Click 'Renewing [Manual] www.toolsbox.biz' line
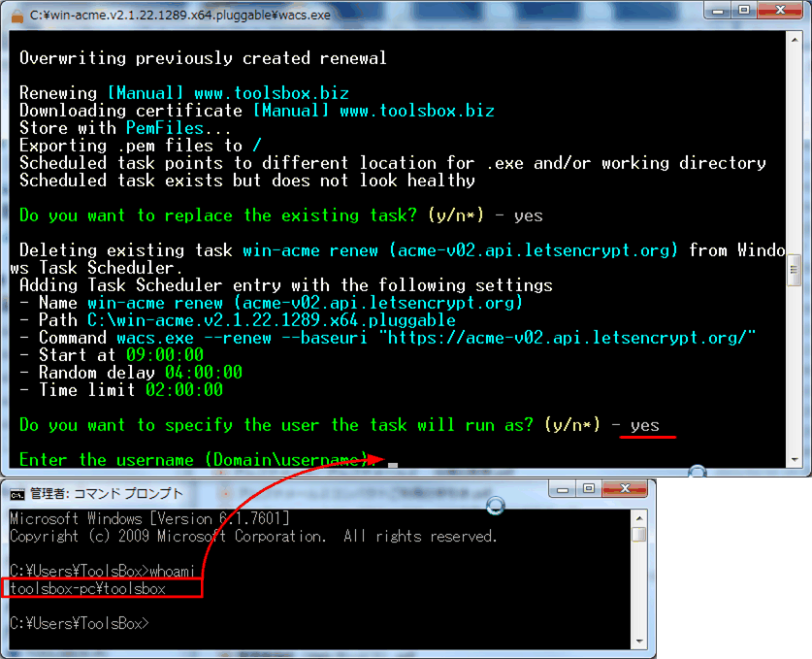 tap(183, 93)
